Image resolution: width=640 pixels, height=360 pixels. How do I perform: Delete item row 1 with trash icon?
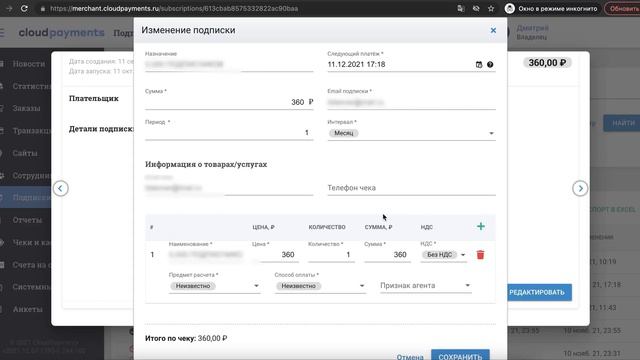point(480,255)
